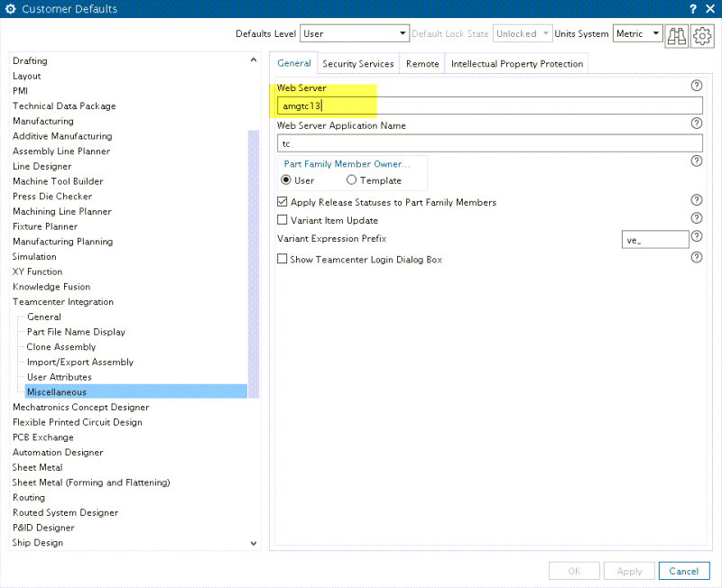The image size is (722, 588).
Task: Select Manufacturing Planning category
Action: coord(62,242)
